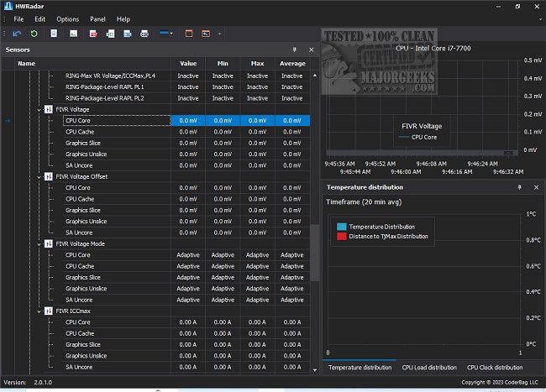This screenshot has height=392, width=546.
Task: Click the document report toolbar icon
Action: click(55, 34)
